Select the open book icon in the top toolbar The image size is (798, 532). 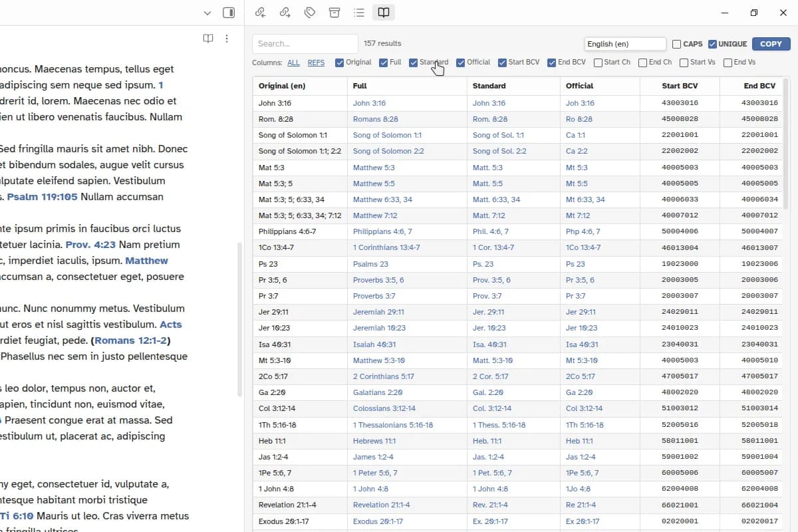click(383, 13)
